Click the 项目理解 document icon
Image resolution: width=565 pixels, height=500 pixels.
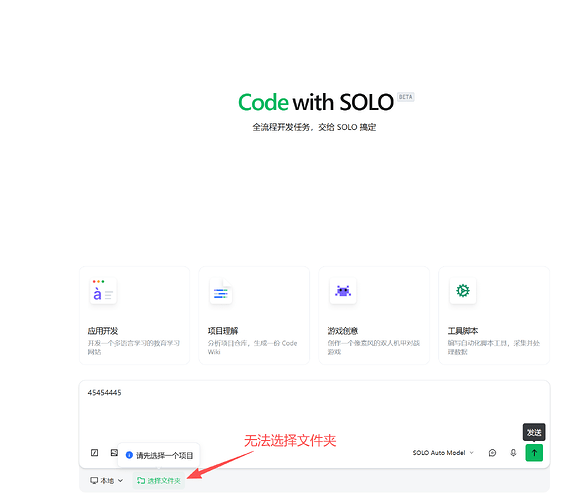click(221, 291)
